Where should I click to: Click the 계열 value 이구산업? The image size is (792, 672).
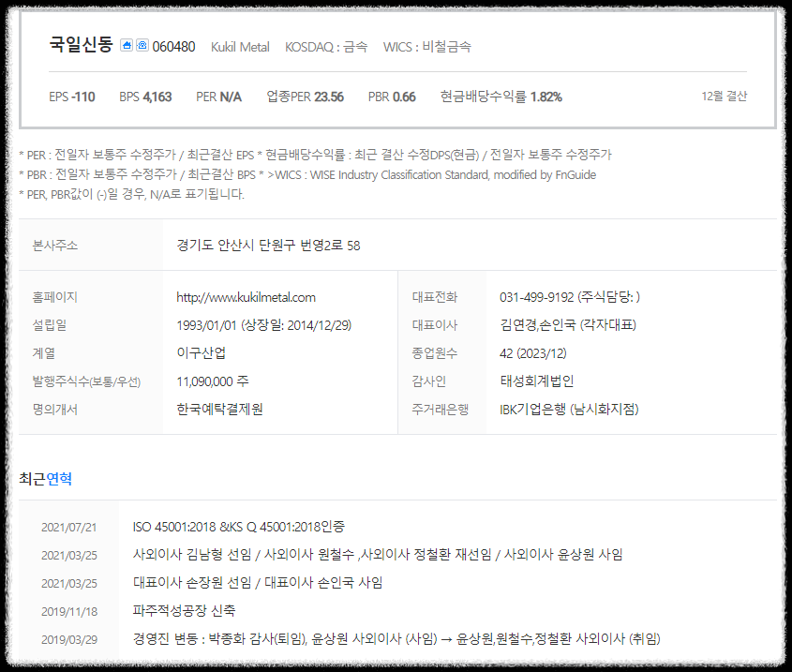[x=201, y=352]
